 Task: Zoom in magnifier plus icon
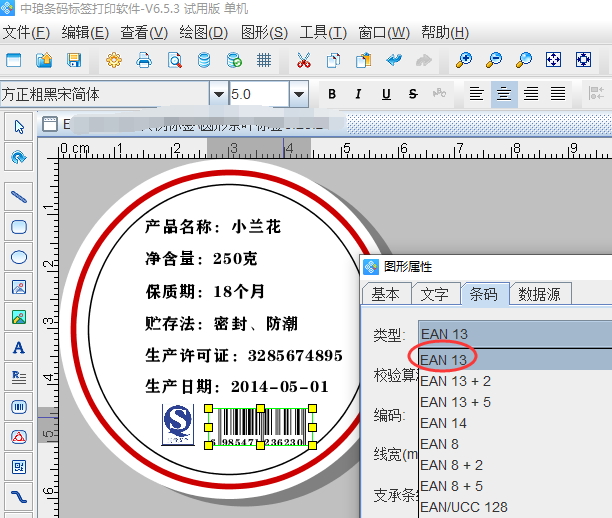(464, 61)
